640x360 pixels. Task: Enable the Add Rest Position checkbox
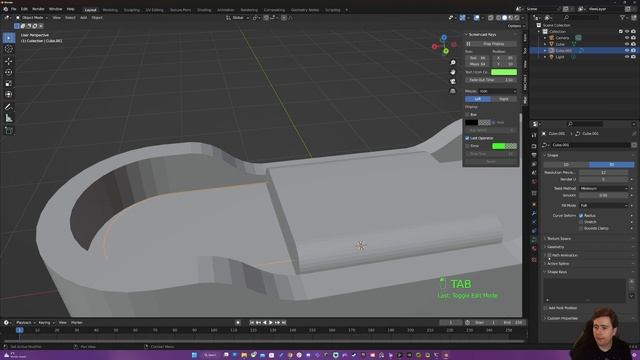(546, 308)
